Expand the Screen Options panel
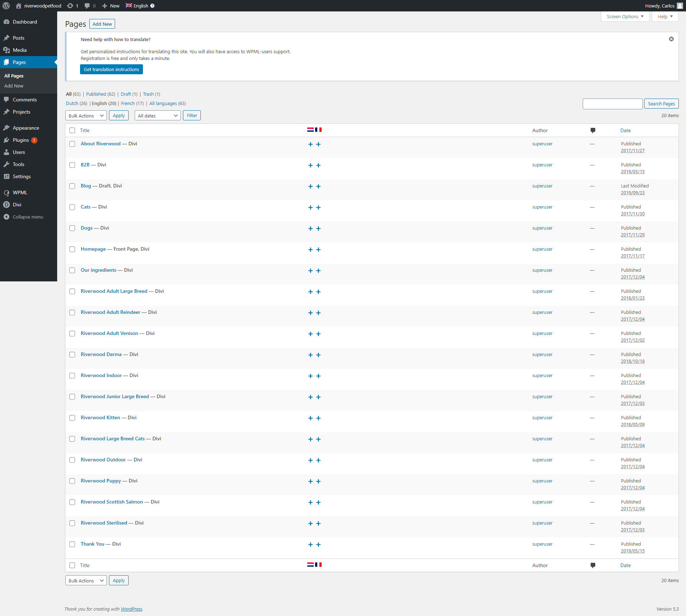Screen dimensions: 686x616 (x=625, y=16)
